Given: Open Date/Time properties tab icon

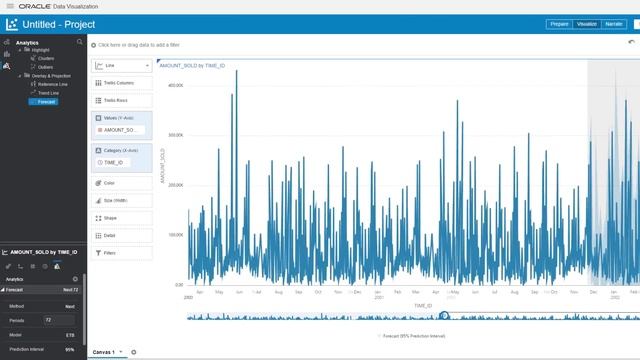Looking at the screenshot, I should point(45,267).
